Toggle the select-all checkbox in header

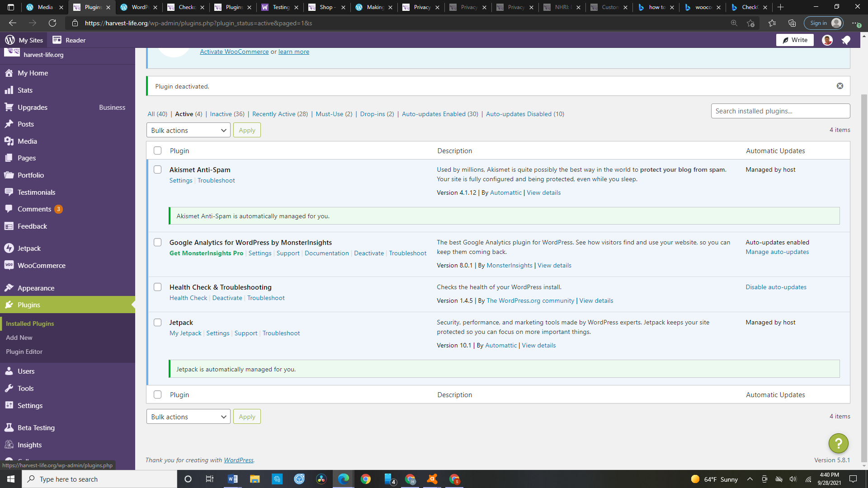click(x=157, y=150)
